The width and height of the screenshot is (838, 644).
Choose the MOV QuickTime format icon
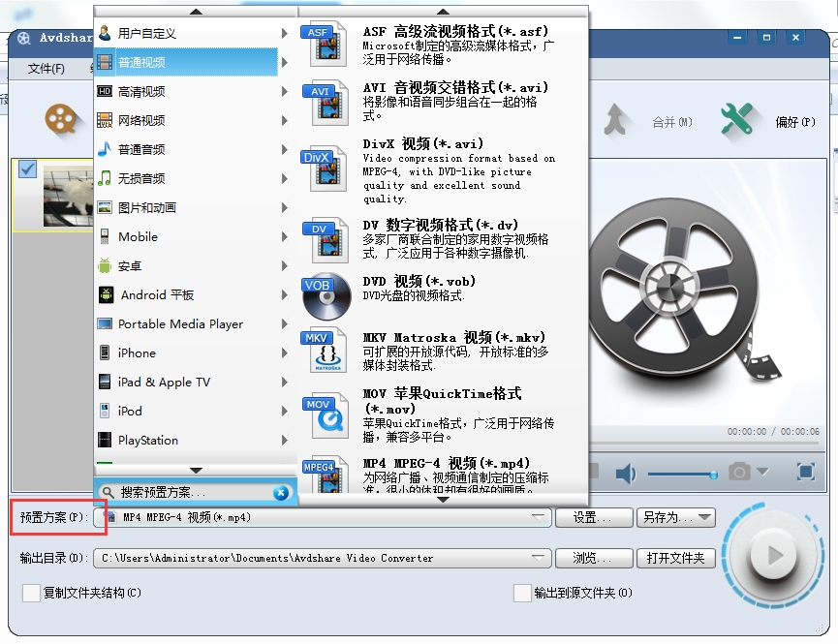326,416
